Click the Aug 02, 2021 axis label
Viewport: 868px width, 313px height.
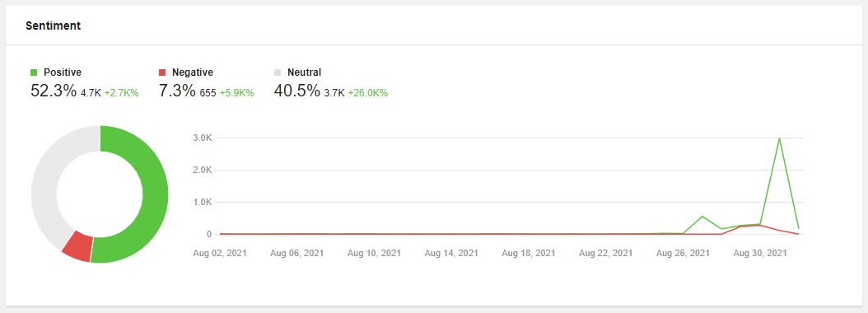[x=220, y=253]
